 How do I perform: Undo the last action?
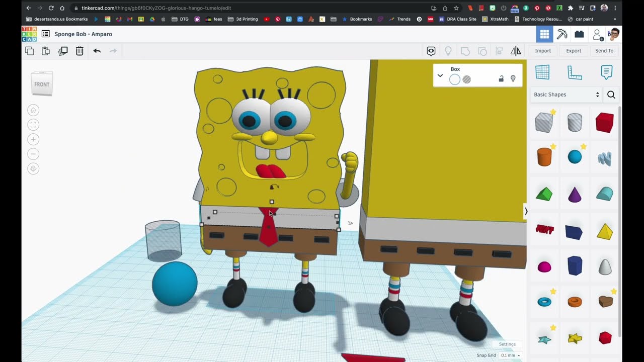pyautogui.click(x=97, y=51)
